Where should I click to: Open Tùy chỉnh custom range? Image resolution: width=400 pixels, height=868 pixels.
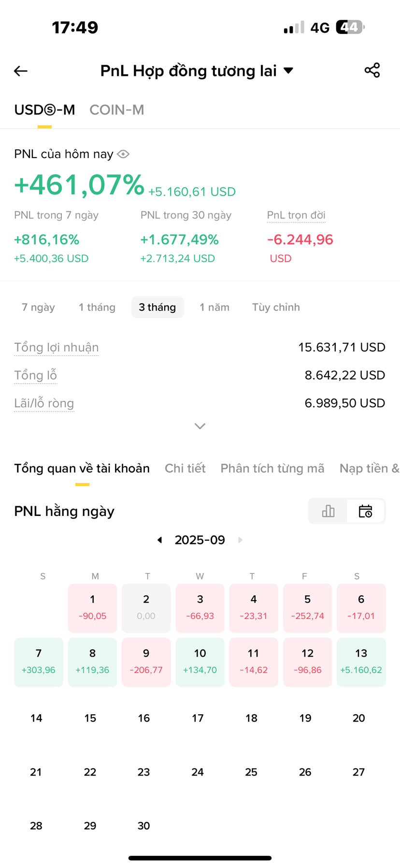point(276,308)
